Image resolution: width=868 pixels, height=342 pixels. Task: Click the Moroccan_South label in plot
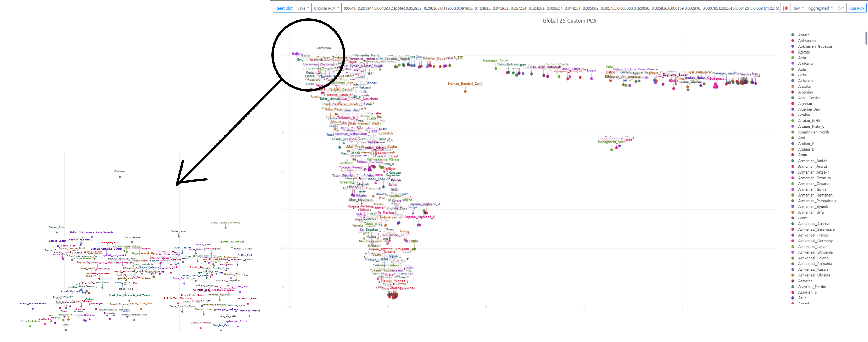495,61
